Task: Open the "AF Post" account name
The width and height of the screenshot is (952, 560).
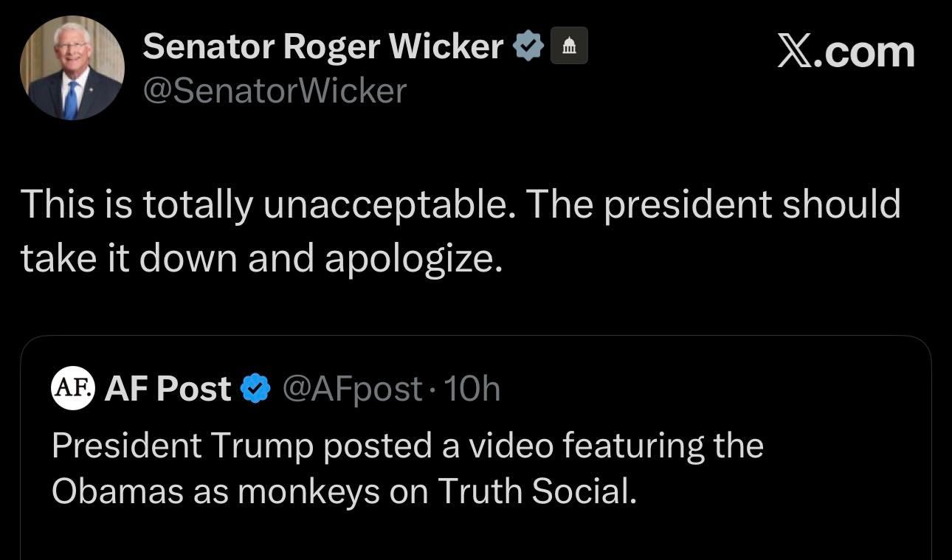Action: click(x=168, y=389)
